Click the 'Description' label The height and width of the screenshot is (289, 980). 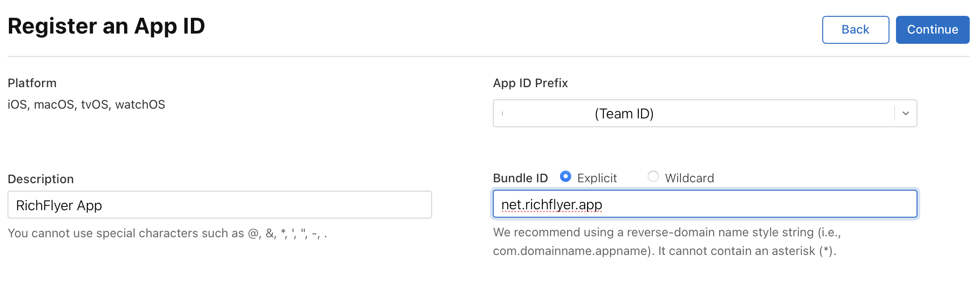click(x=41, y=179)
